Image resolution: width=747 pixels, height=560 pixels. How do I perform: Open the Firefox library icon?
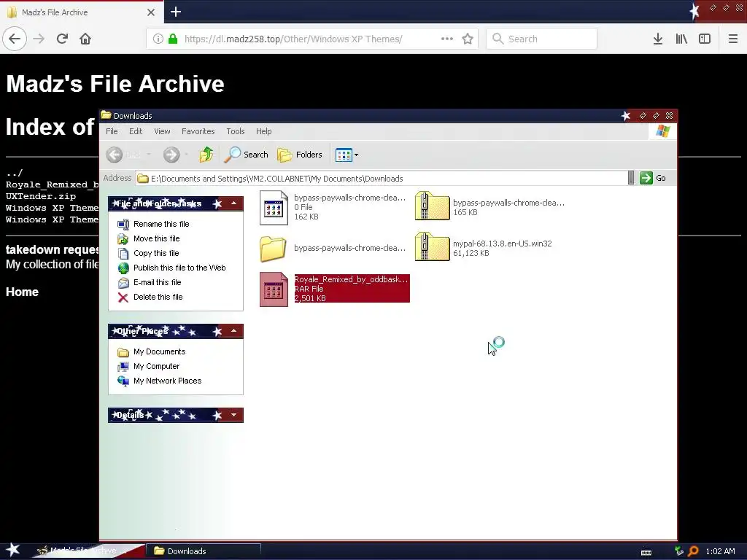[x=681, y=39]
